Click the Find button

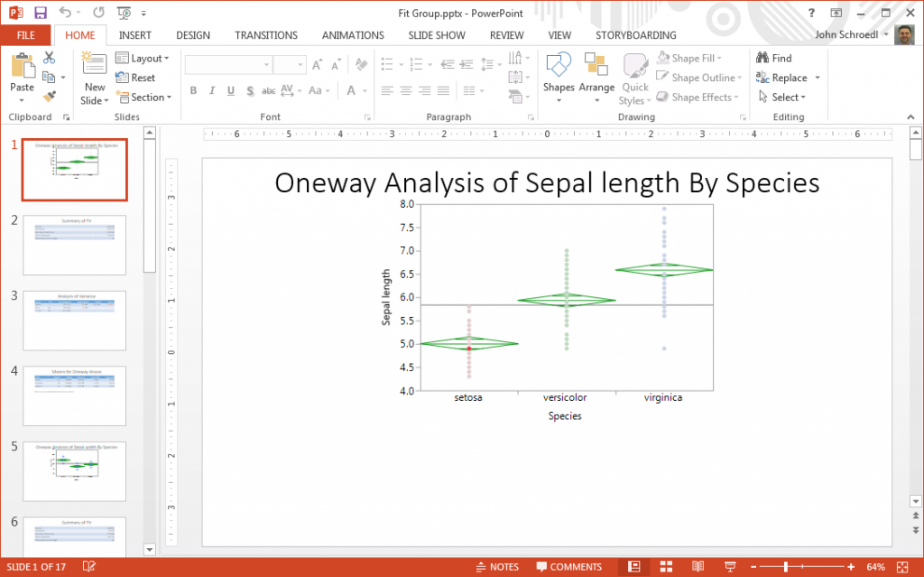[x=774, y=59]
